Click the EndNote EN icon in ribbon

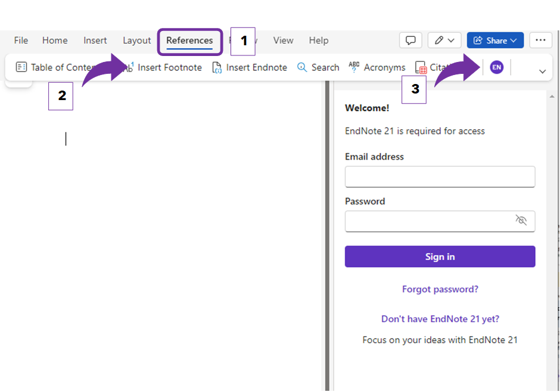[x=496, y=67]
